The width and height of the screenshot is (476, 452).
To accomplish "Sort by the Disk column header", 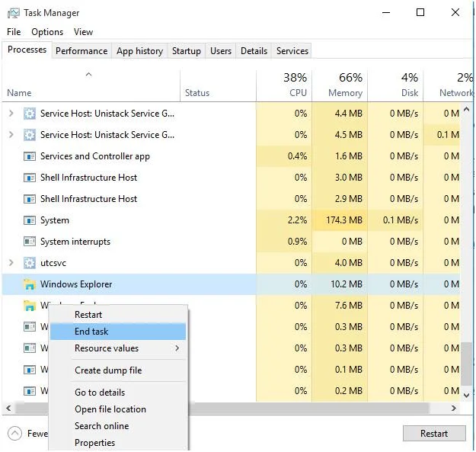I will click(x=395, y=85).
